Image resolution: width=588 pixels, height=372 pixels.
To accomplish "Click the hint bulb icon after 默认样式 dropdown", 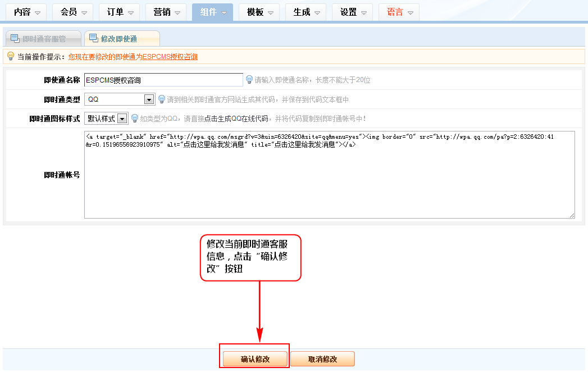I will [x=135, y=119].
